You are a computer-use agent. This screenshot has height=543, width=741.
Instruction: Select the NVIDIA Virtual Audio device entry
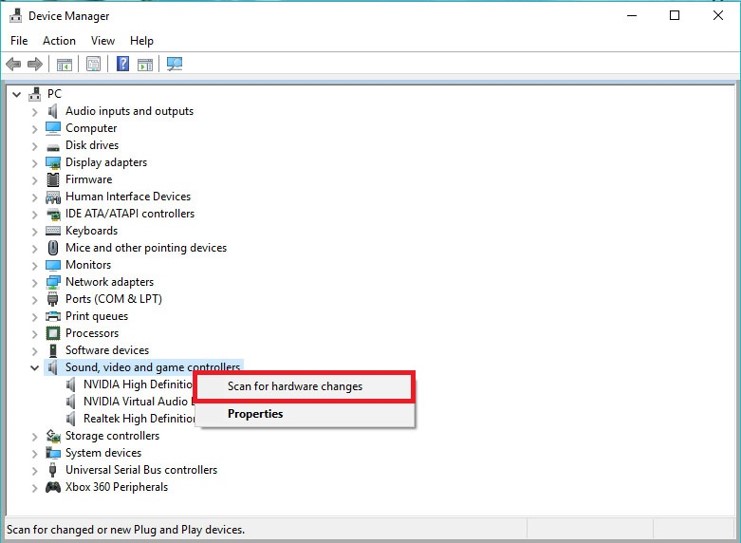(x=134, y=402)
